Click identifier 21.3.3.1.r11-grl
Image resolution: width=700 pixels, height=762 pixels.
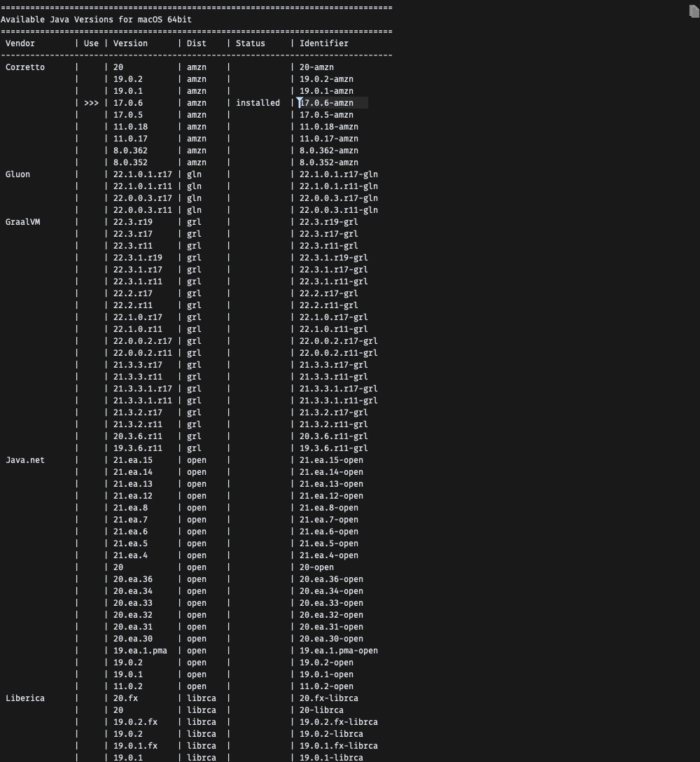[339, 401]
